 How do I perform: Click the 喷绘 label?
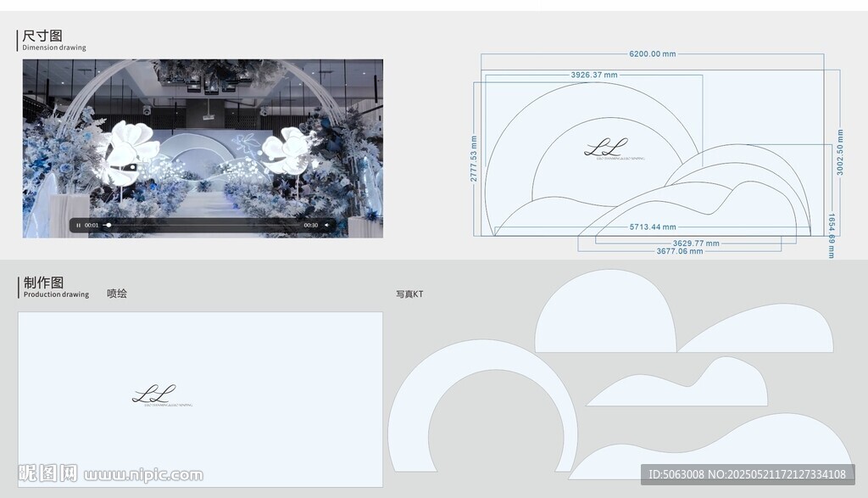(x=117, y=294)
